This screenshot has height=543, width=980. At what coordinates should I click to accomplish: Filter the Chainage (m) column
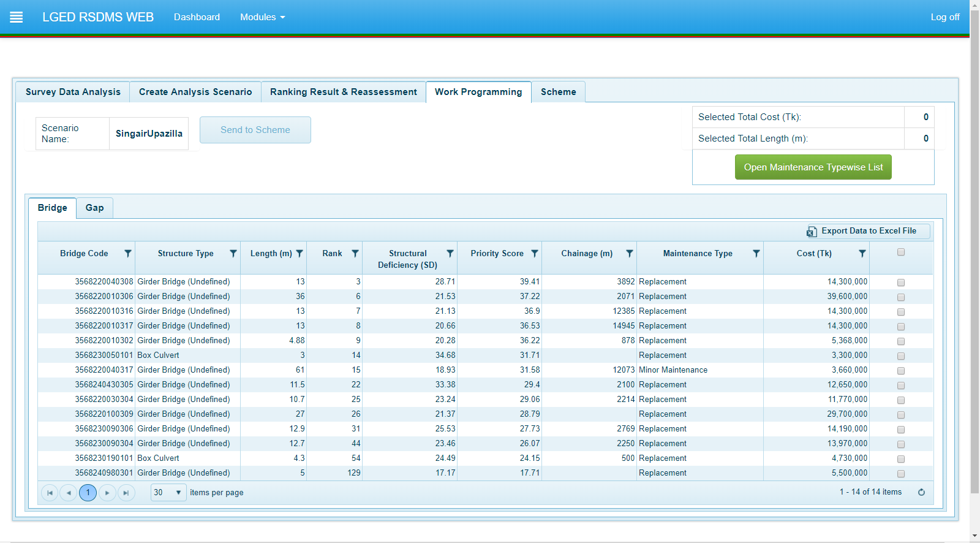pyautogui.click(x=630, y=253)
